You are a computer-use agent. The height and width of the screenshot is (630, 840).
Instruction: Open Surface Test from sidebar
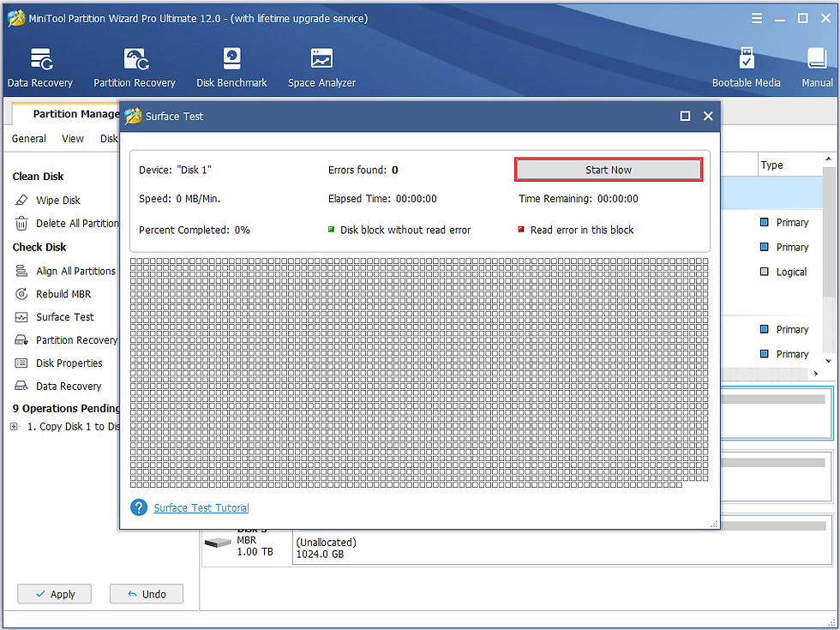coord(55,317)
